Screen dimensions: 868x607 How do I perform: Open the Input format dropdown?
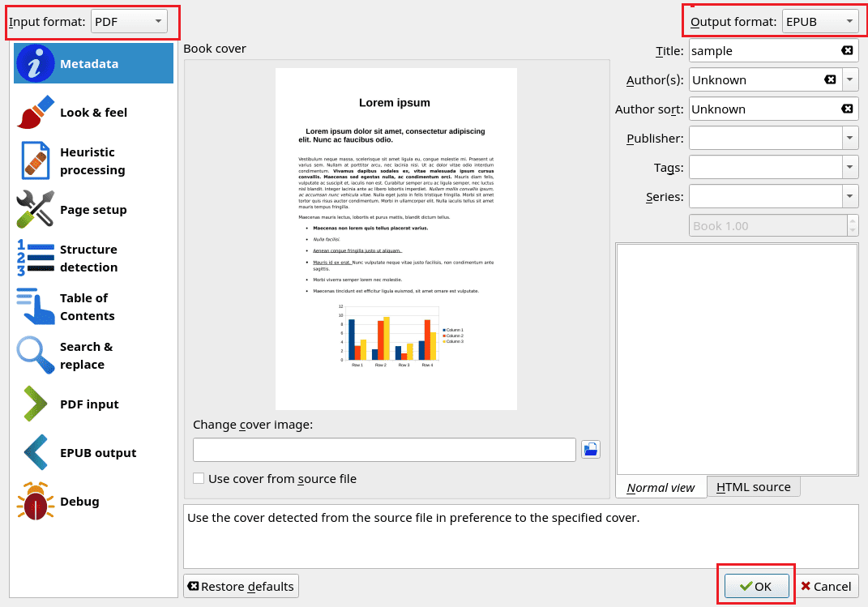pyautogui.click(x=129, y=22)
